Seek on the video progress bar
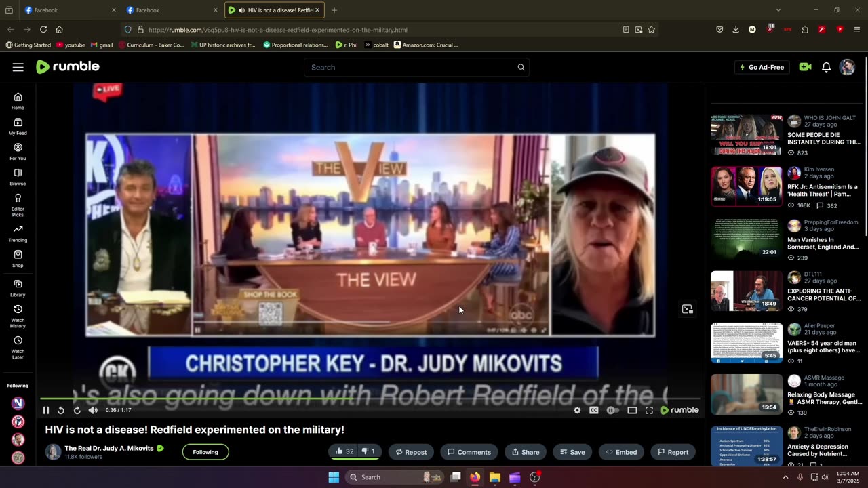 pos(370,399)
